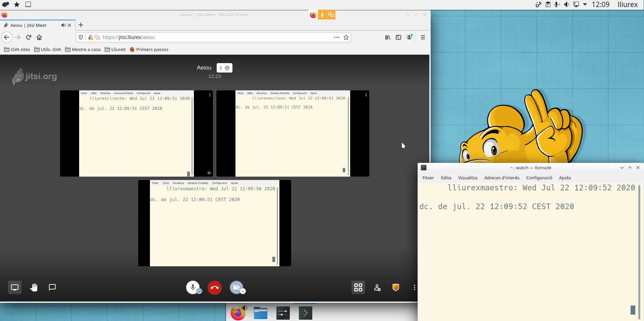
Task: Open Primers passos bookmark
Action: [149, 49]
